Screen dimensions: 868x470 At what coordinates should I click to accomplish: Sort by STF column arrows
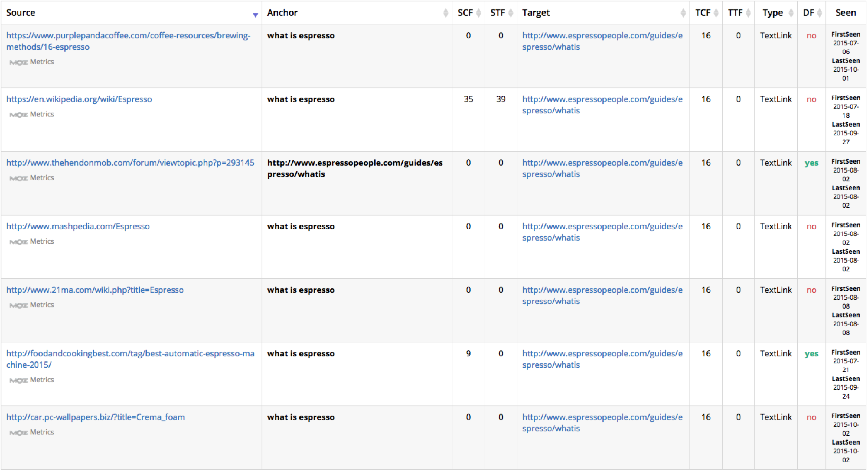(511, 13)
